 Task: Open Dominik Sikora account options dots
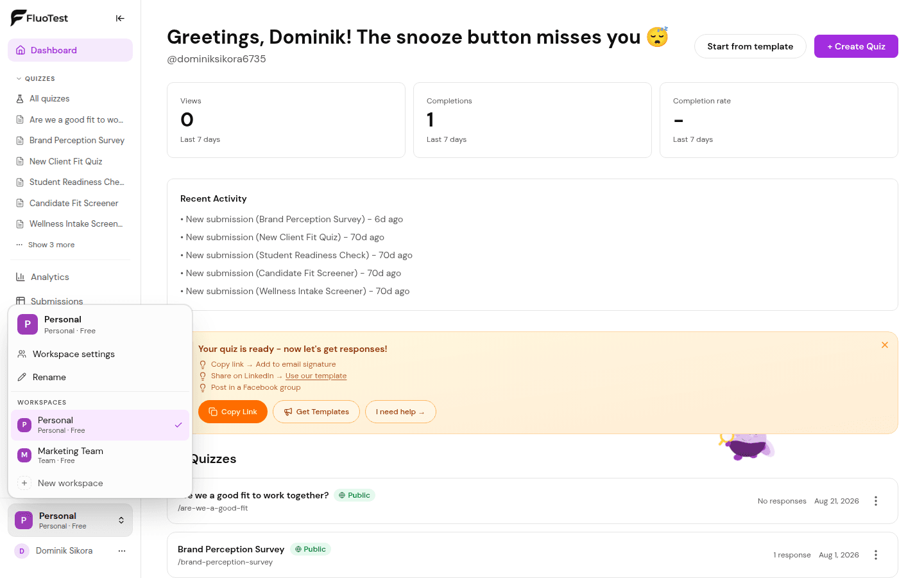click(122, 551)
